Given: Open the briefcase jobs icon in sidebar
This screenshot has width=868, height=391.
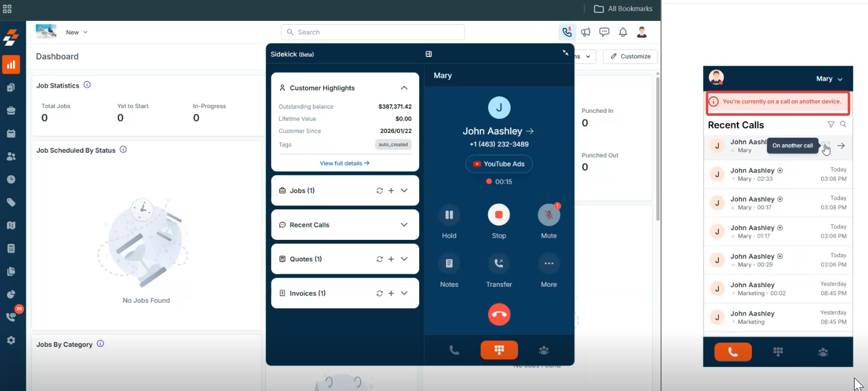Looking at the screenshot, I should coord(11,110).
